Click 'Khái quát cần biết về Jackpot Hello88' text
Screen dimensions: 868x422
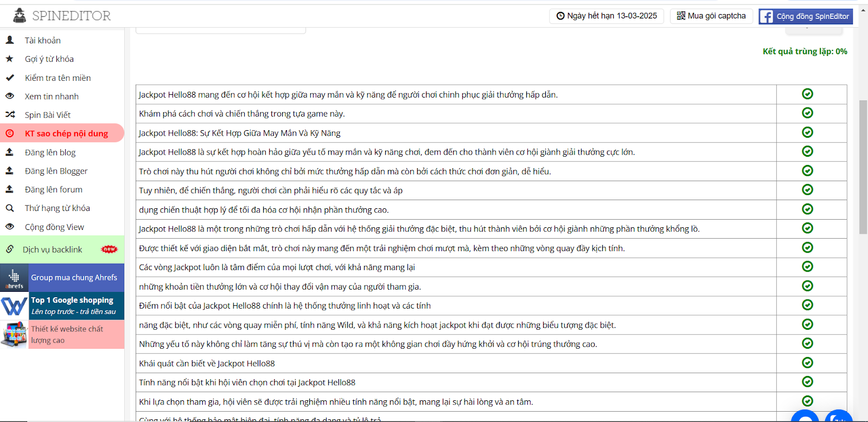point(207,363)
